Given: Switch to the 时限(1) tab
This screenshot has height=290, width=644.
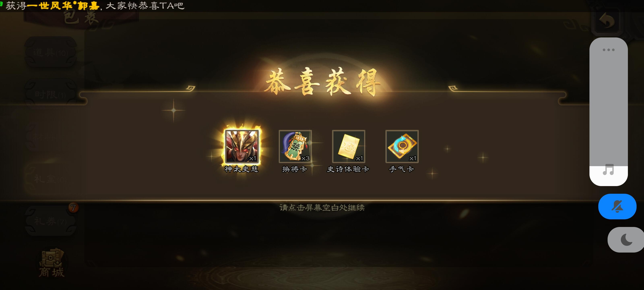Looking at the screenshot, I should coord(51,95).
